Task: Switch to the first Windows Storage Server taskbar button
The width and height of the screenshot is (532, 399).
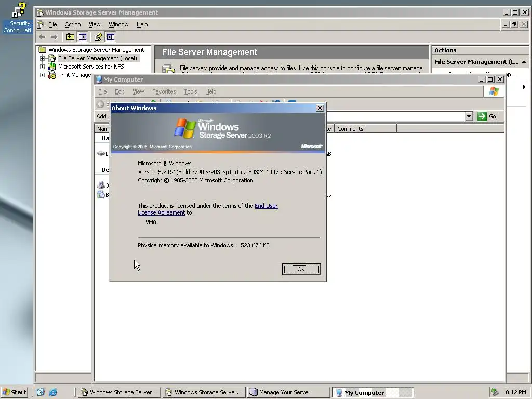Action: click(119, 392)
